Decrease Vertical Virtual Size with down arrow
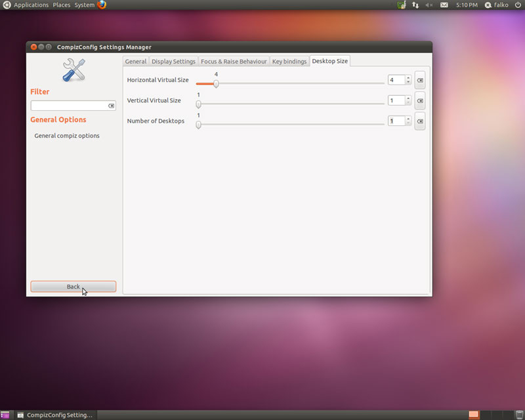The height and width of the screenshot is (420, 525). (408, 102)
